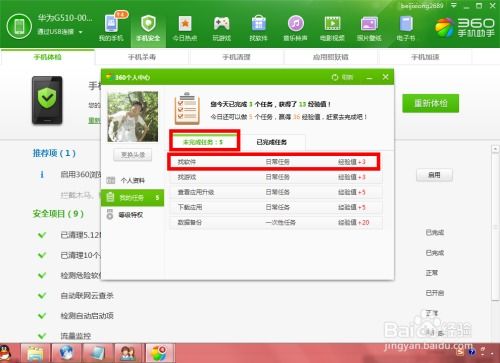Click the 重新体检 green button

pyautogui.click(x=430, y=103)
